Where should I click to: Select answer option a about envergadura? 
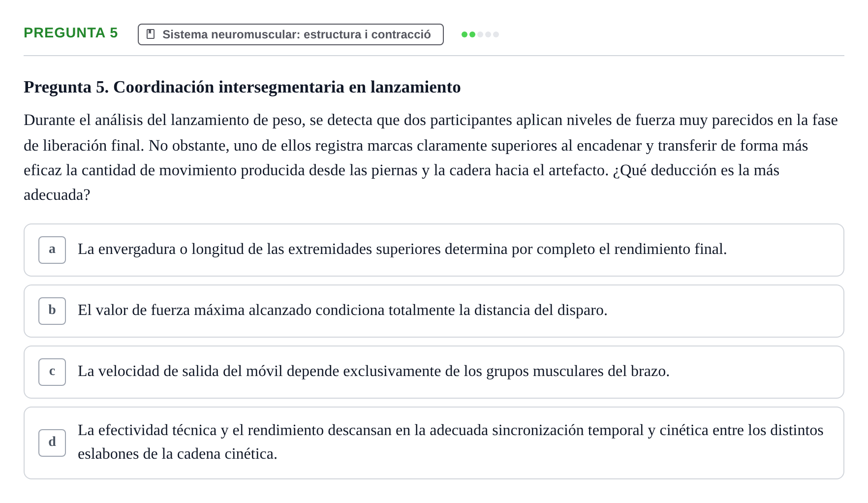point(434,250)
